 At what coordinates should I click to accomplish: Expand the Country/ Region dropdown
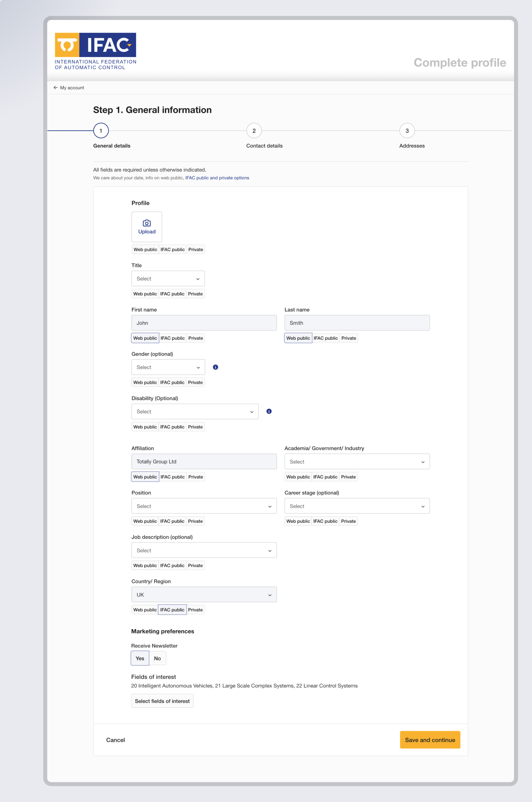(x=204, y=594)
